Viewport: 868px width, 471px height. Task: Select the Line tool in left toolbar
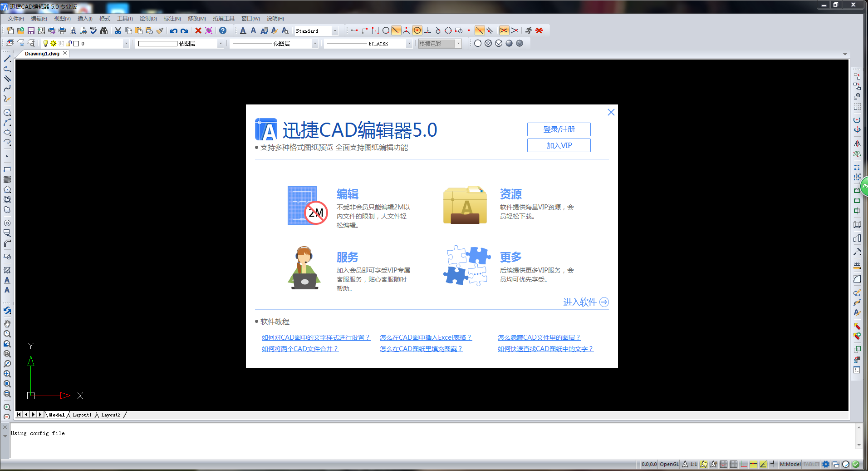click(x=7, y=59)
